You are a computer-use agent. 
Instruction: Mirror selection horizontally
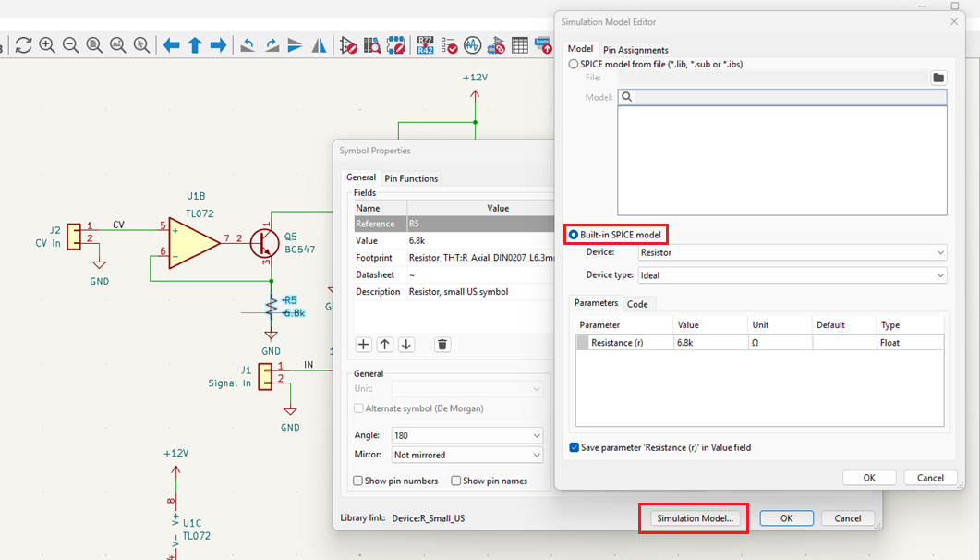[319, 45]
